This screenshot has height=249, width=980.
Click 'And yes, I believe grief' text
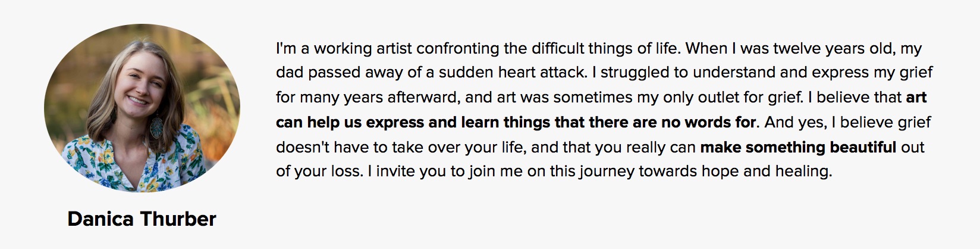(x=847, y=123)
